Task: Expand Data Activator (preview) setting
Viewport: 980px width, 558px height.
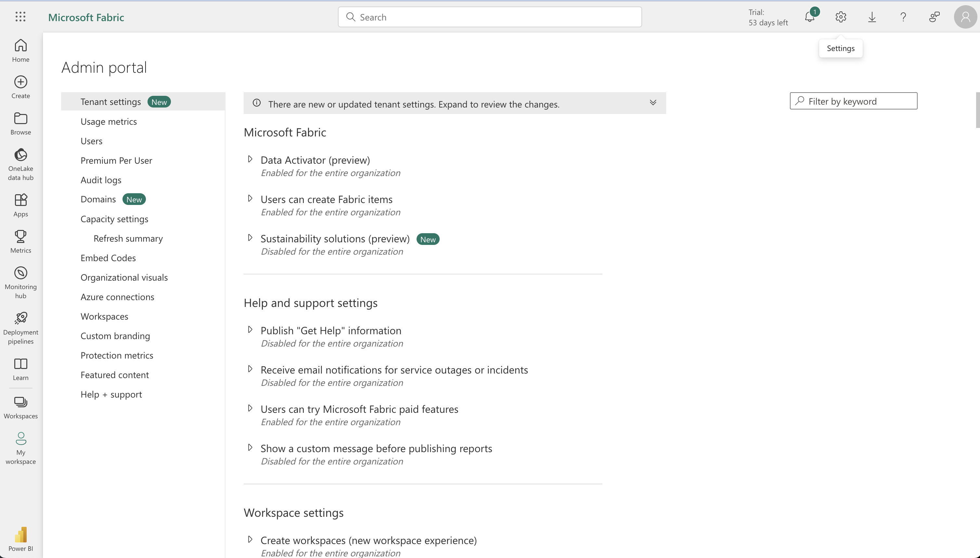Action: (x=250, y=159)
